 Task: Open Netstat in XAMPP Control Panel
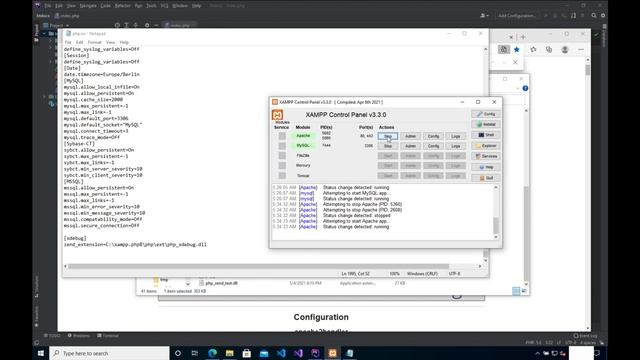(x=486, y=124)
